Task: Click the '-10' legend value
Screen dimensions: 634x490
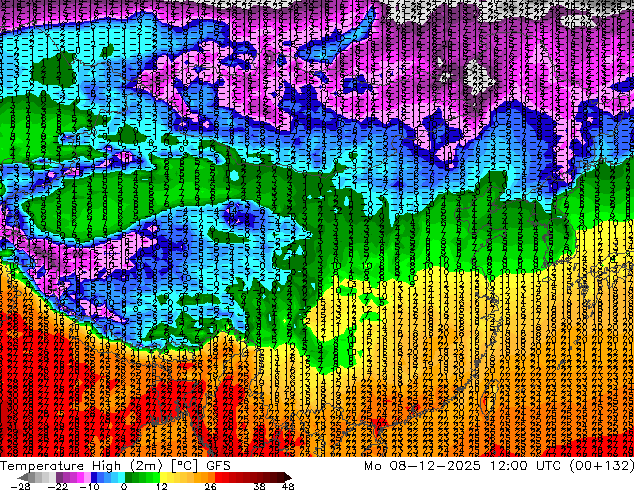Action: pos(89,486)
